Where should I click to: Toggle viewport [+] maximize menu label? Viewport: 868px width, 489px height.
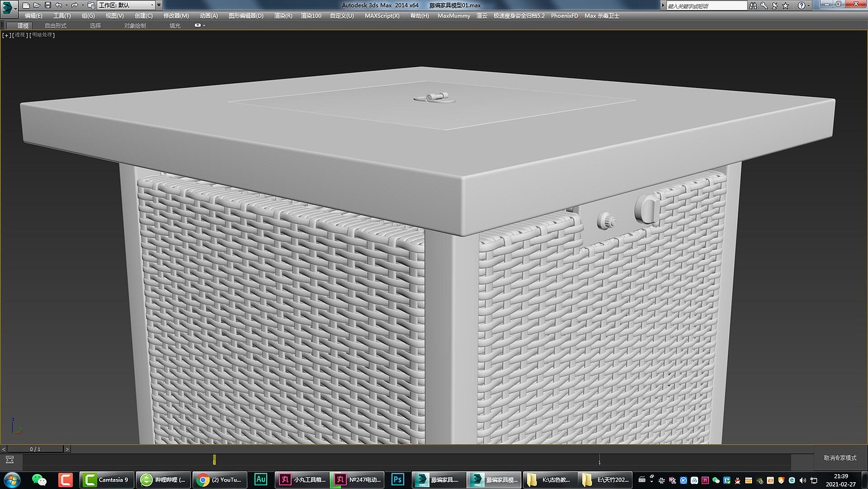6,35
